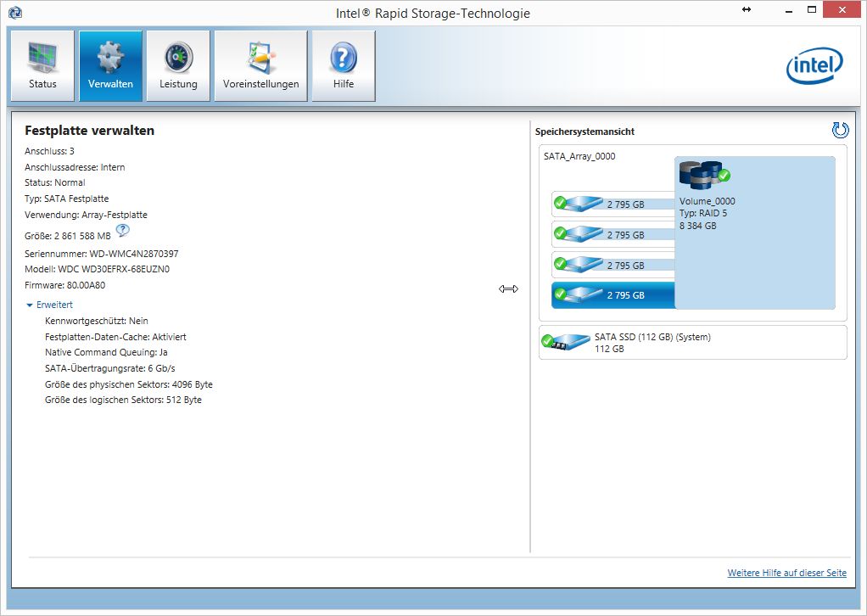
Task: Click the 'Festplatte verwalten' heading
Action: pos(90,131)
